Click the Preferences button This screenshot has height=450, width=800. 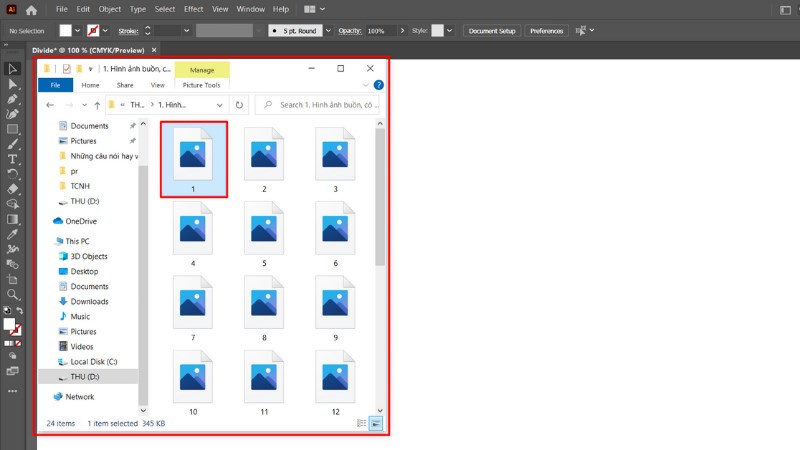546,31
